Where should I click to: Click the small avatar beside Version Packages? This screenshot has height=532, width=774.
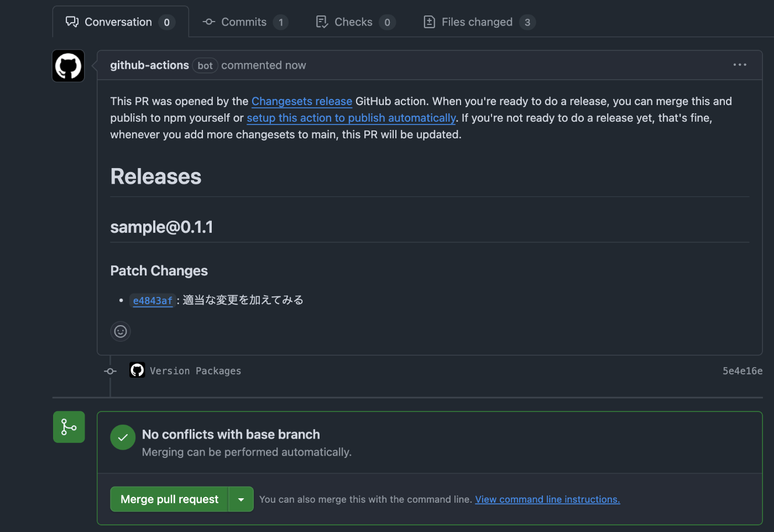(137, 370)
